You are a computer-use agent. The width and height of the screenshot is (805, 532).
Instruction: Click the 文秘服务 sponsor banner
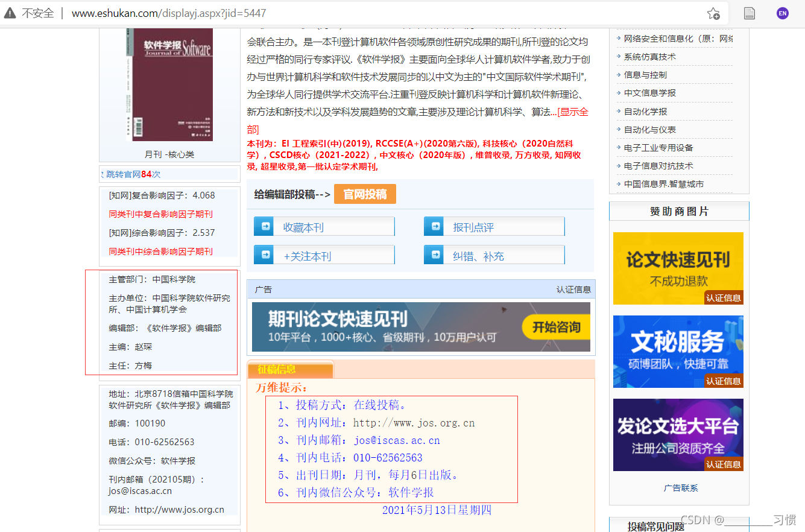click(x=678, y=352)
